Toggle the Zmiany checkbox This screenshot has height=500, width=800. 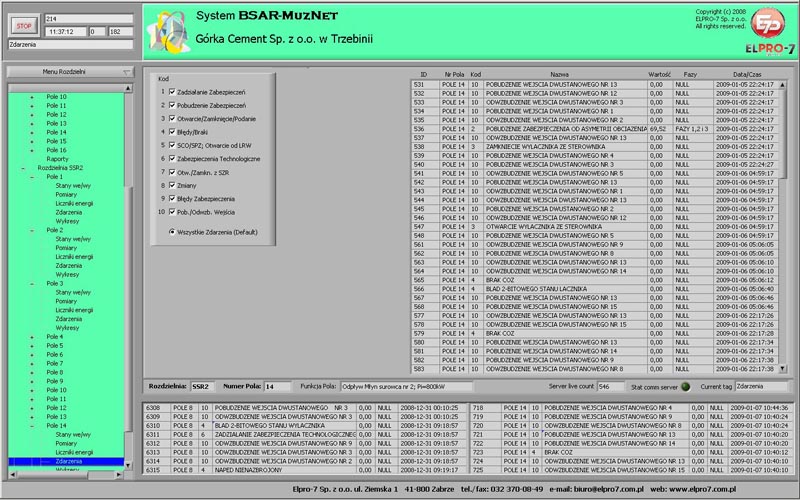[x=172, y=185]
